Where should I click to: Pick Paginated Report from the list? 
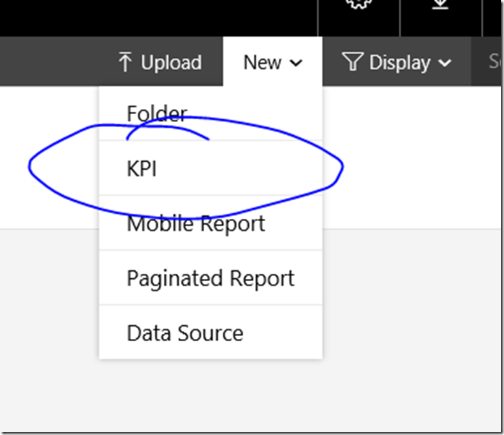(x=210, y=278)
